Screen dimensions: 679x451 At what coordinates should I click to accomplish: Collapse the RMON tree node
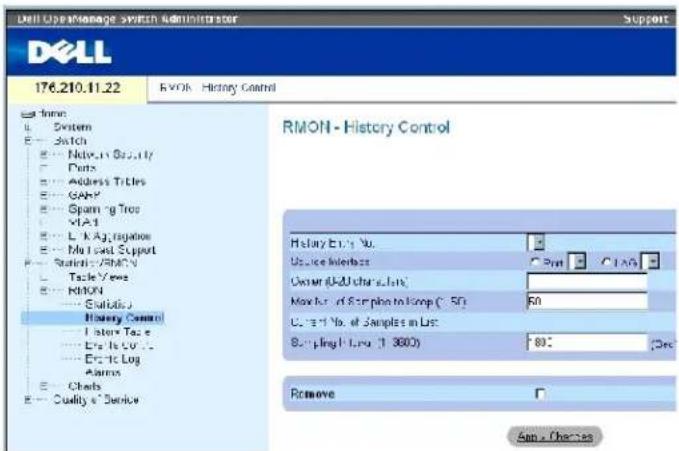(x=43, y=290)
